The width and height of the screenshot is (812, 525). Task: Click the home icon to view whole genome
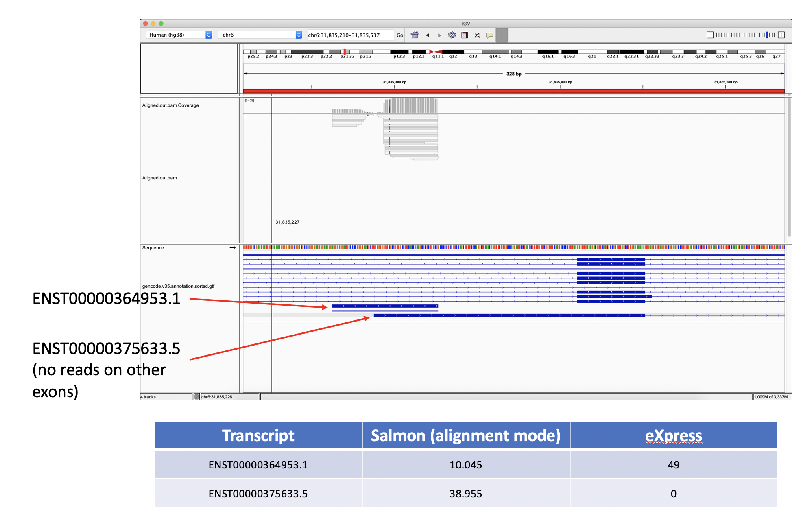coord(415,35)
